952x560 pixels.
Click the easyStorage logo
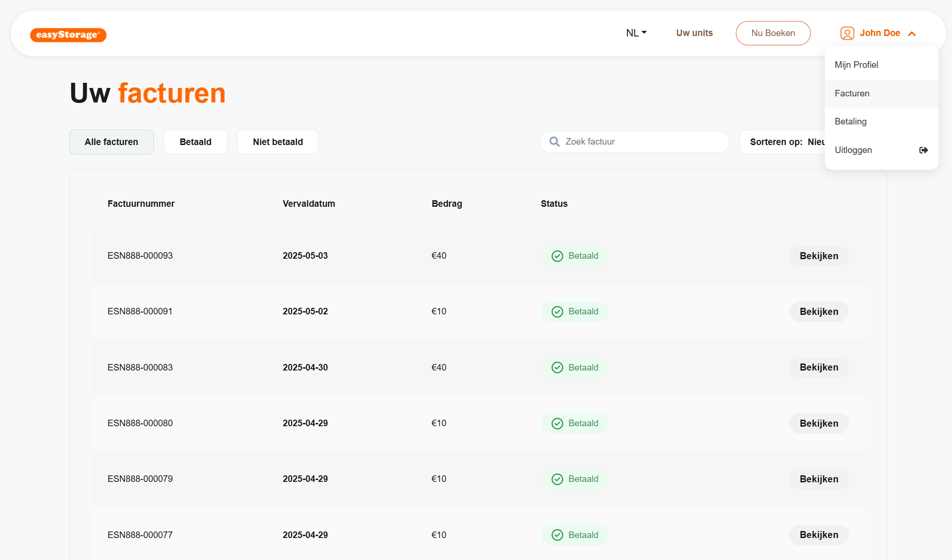click(x=68, y=35)
